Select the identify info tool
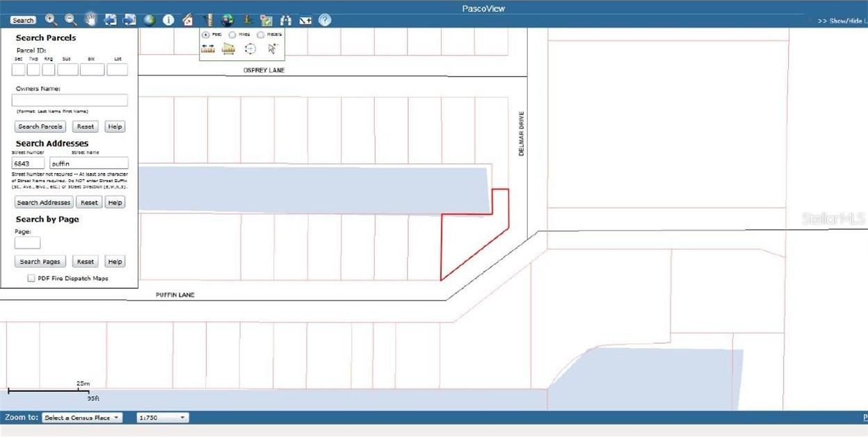Screen dimensions: 868x437 pos(168,19)
